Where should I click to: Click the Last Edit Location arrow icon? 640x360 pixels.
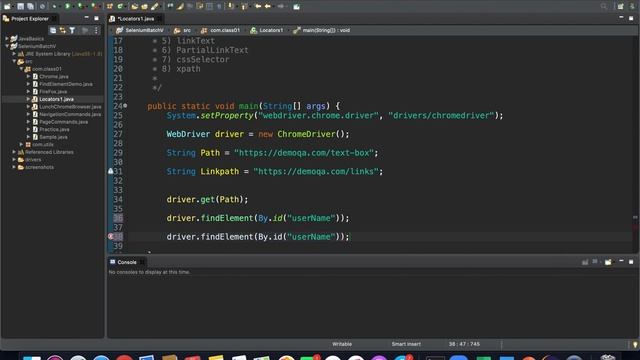pyautogui.click(x=258, y=6)
